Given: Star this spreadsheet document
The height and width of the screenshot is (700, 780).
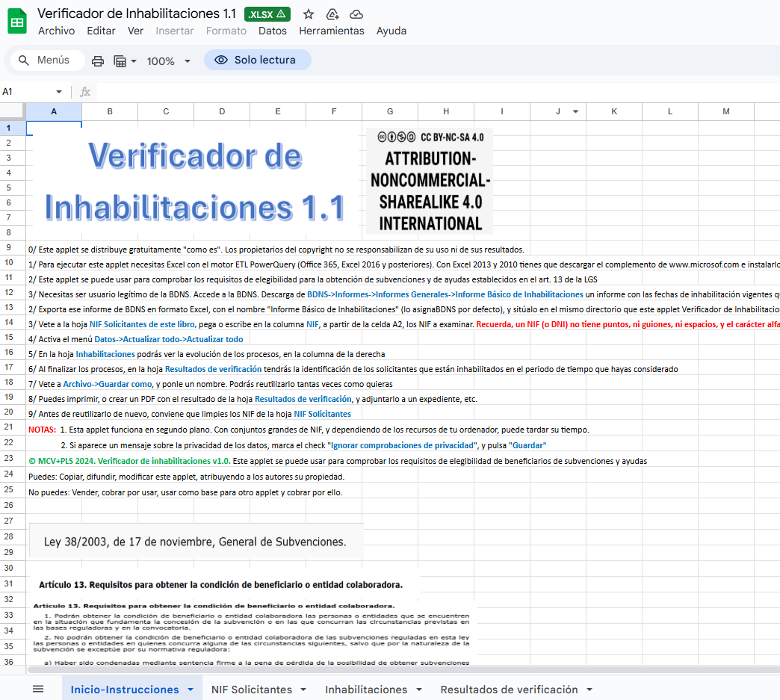Looking at the screenshot, I should point(309,14).
